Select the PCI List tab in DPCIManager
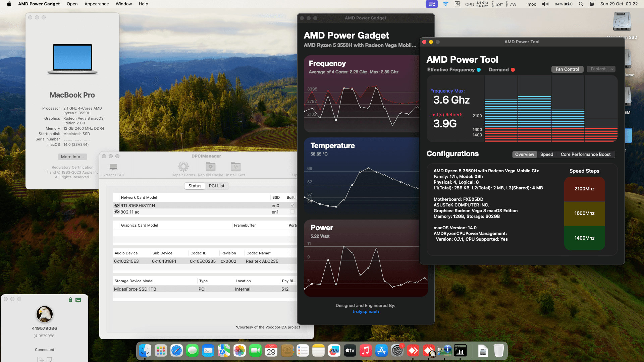 point(217,186)
